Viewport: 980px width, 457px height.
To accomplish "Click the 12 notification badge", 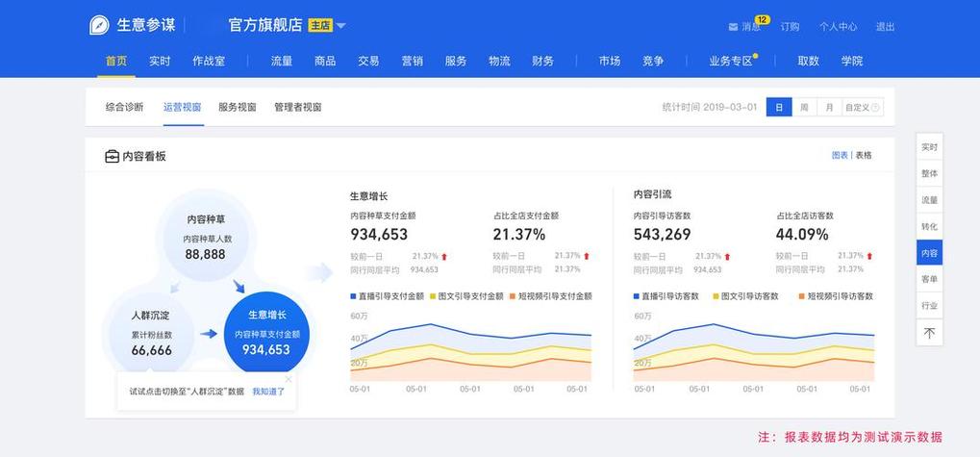I will [762, 19].
